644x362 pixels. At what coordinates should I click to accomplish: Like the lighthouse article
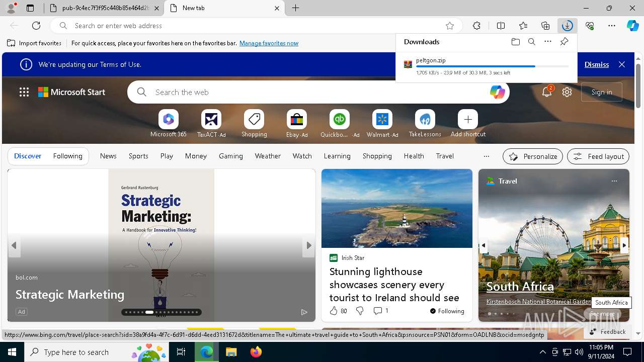pyautogui.click(x=334, y=311)
